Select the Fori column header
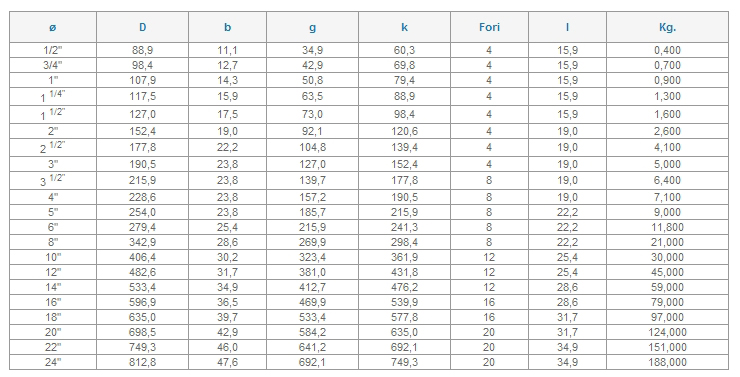The height and width of the screenshot is (377, 740). pyautogui.click(x=489, y=27)
